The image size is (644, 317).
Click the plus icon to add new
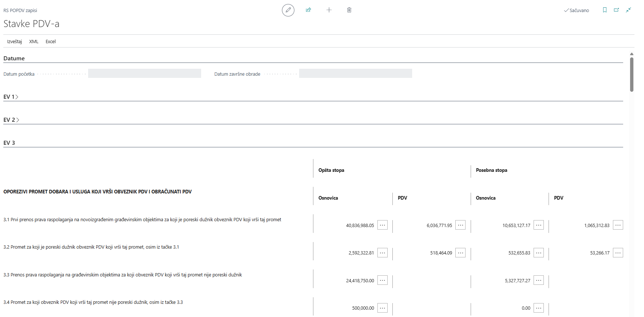pos(329,10)
